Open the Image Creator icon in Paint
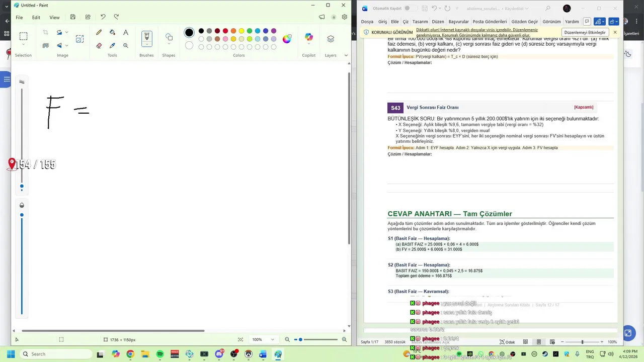 coord(79,39)
